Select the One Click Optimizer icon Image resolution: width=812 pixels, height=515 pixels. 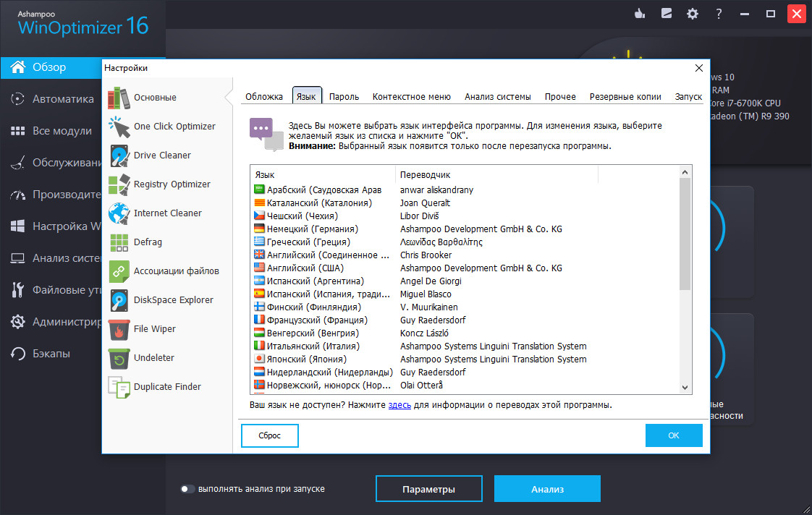pos(119,127)
